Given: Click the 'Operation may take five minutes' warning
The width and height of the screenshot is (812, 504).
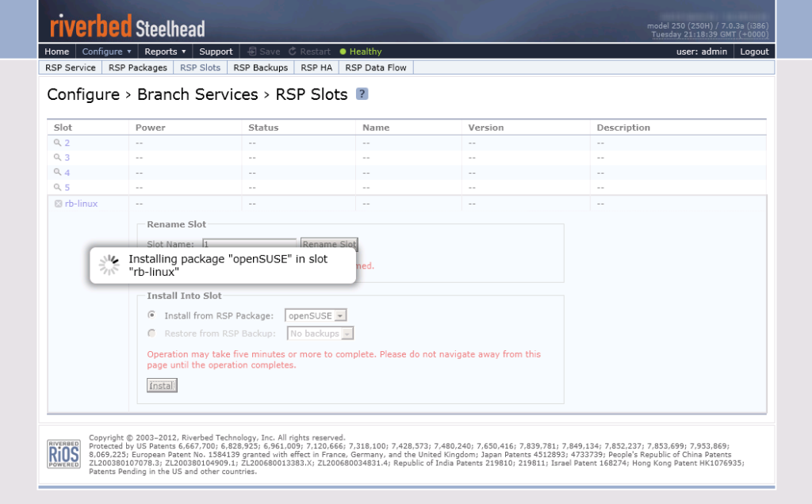Looking at the screenshot, I should [x=344, y=360].
